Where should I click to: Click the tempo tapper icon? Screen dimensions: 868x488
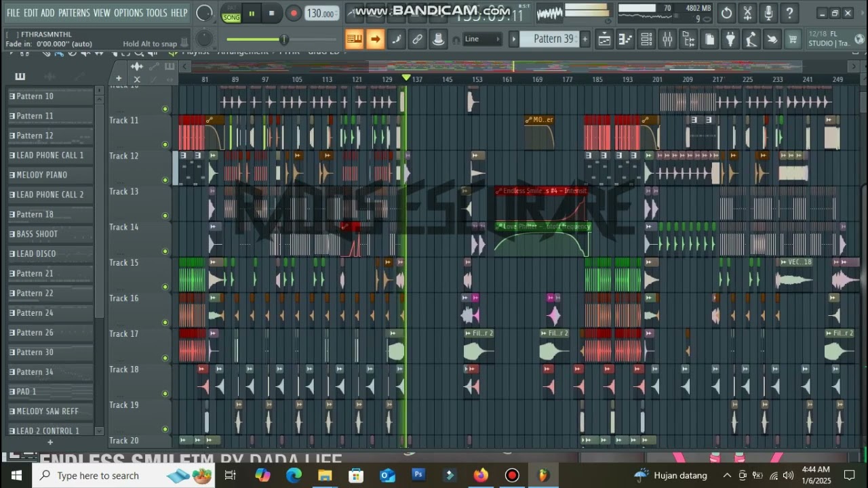coord(751,39)
